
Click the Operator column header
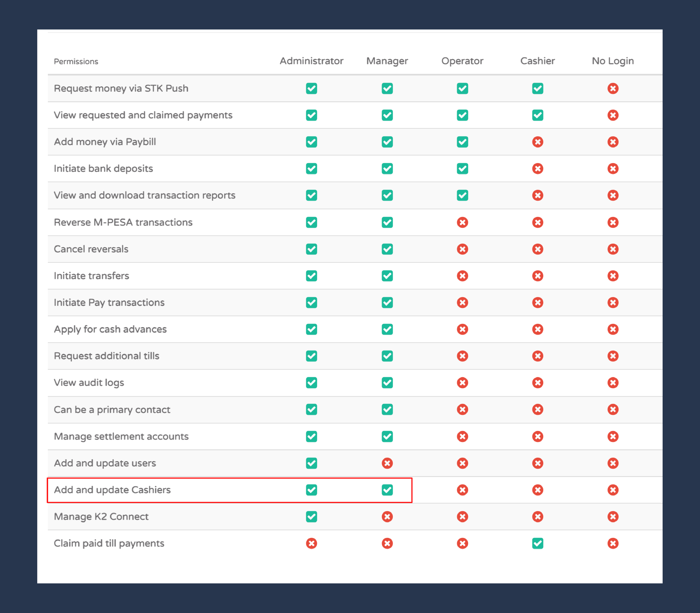(462, 61)
